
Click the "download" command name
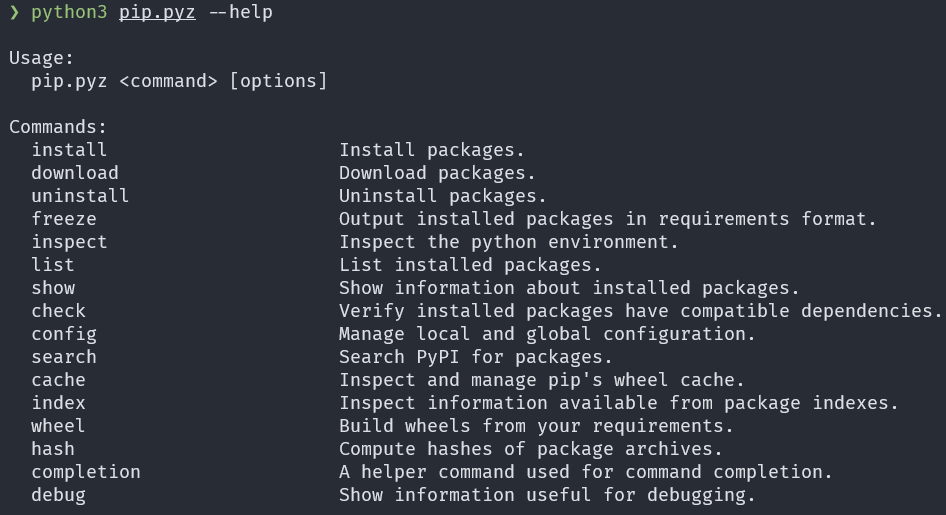(x=75, y=173)
